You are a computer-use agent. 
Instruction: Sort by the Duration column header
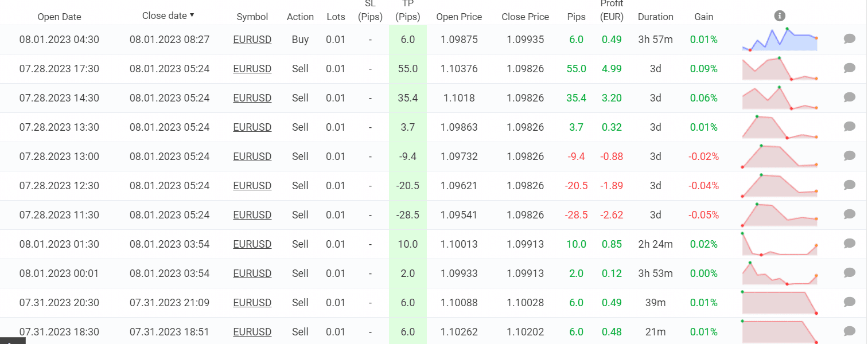(655, 17)
